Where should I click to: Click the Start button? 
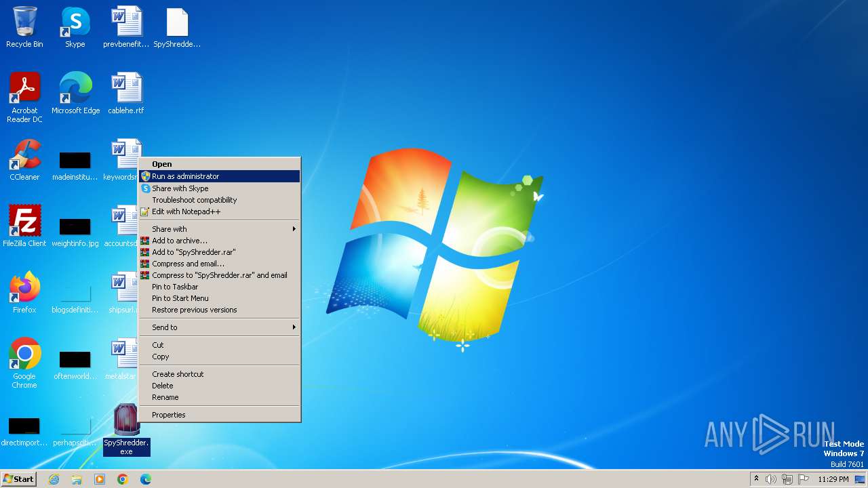pyautogui.click(x=19, y=479)
